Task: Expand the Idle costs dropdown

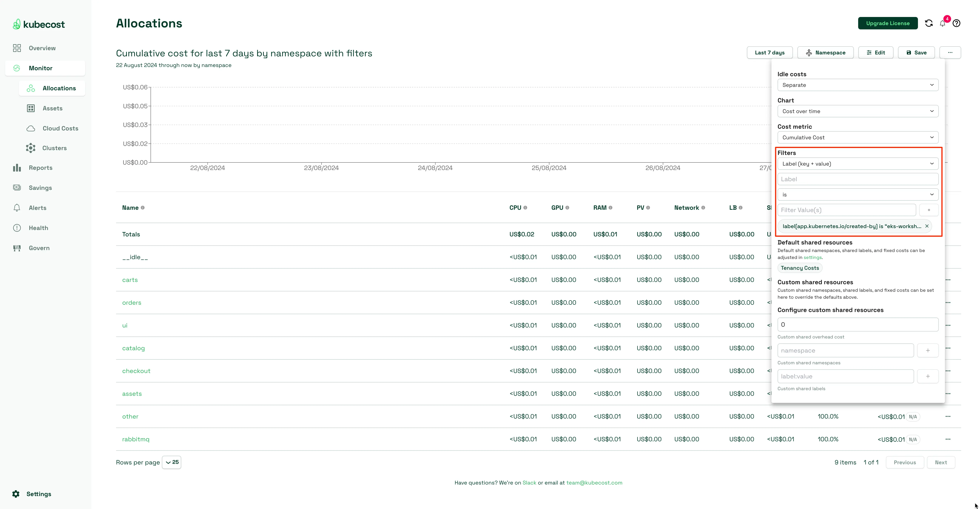Action: 857,85
